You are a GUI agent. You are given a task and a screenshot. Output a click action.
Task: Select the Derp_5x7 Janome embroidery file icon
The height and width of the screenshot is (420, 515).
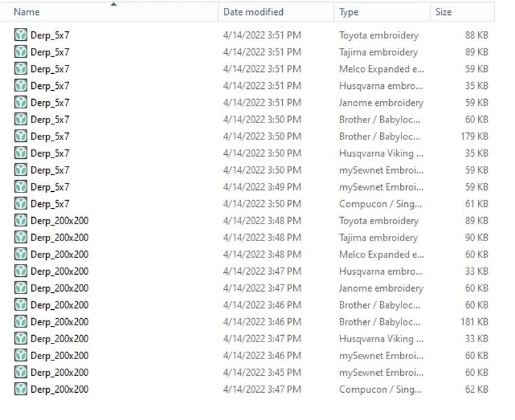(x=21, y=102)
